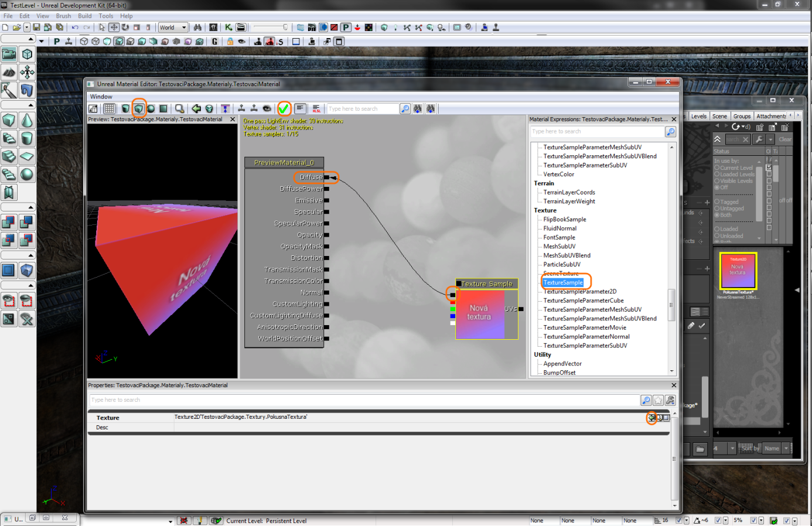Click CSG Subtract icon in toolbox
The height and width of the screenshot is (526, 812).
pos(27,223)
